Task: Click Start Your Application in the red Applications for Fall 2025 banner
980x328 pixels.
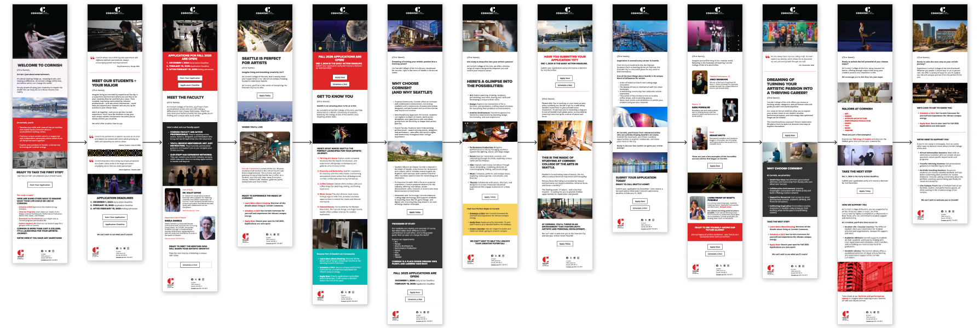Action: (190, 78)
